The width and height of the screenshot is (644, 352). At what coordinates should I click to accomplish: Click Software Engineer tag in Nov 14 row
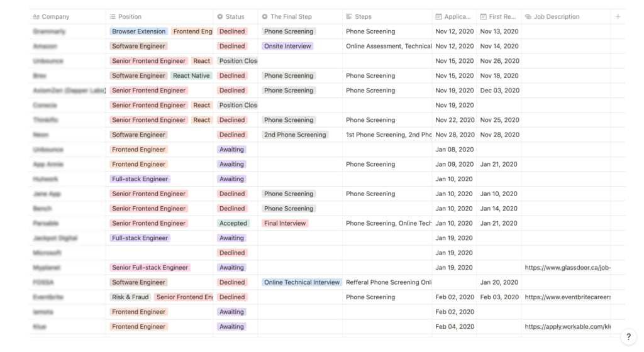(x=138, y=47)
